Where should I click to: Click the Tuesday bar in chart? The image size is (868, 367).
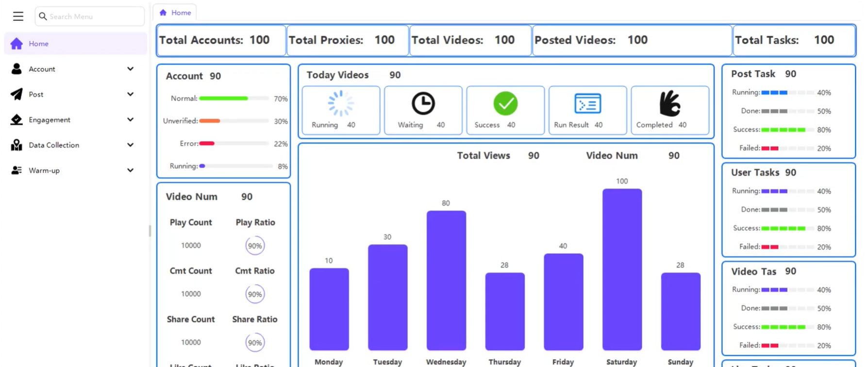388,298
